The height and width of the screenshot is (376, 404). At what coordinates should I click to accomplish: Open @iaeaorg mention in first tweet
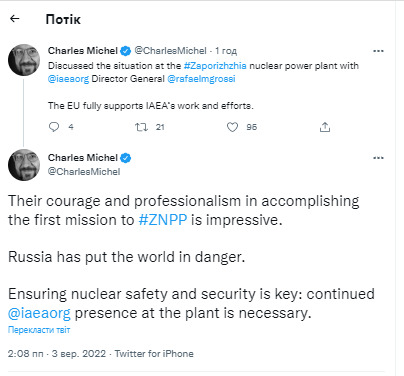click(68, 79)
